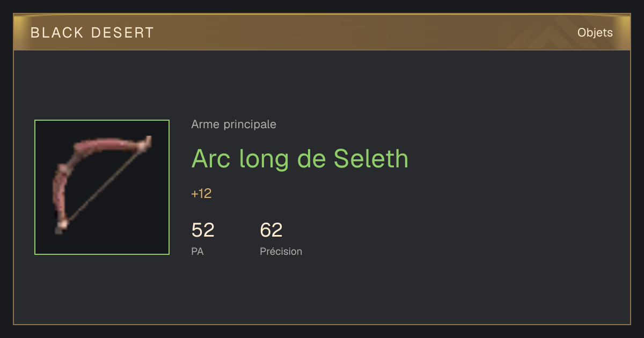Select the Arc long de Seleth name
Viewport: 644px width, 338px height.
click(300, 158)
